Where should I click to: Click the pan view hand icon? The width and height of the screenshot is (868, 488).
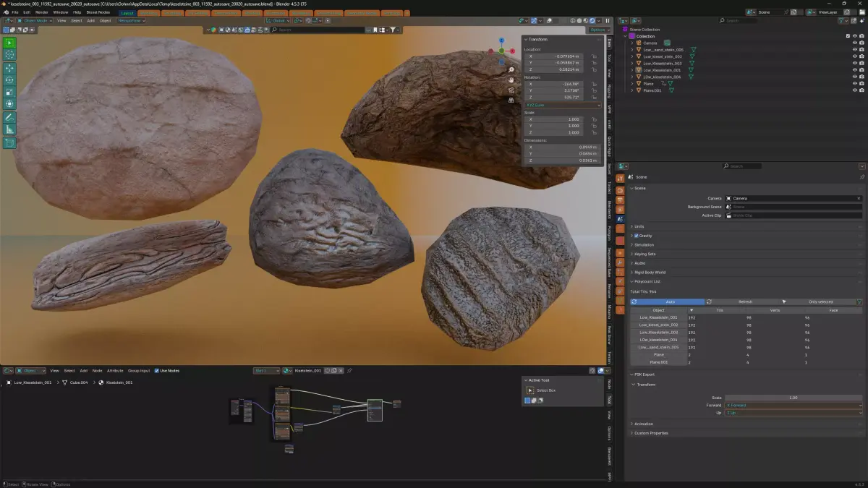[511, 80]
